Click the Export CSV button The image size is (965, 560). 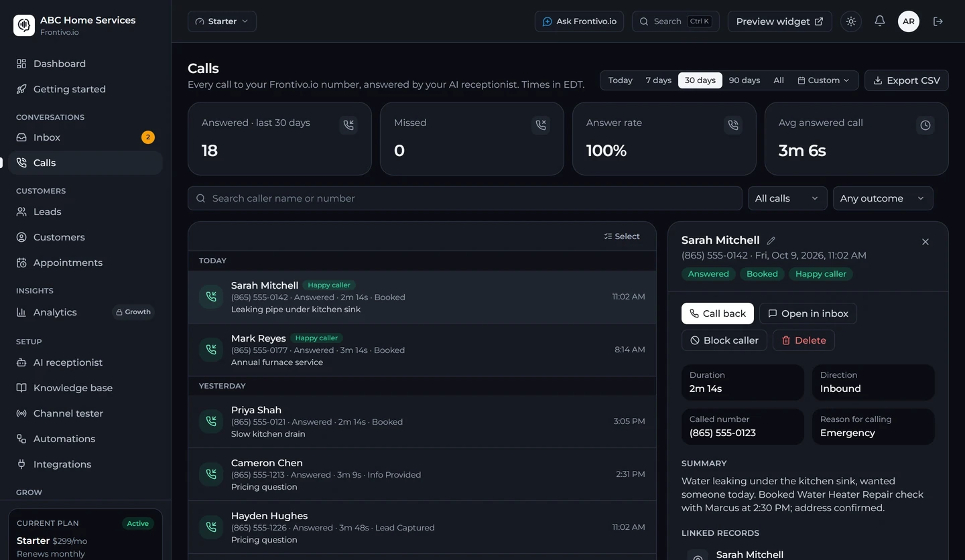tap(907, 80)
